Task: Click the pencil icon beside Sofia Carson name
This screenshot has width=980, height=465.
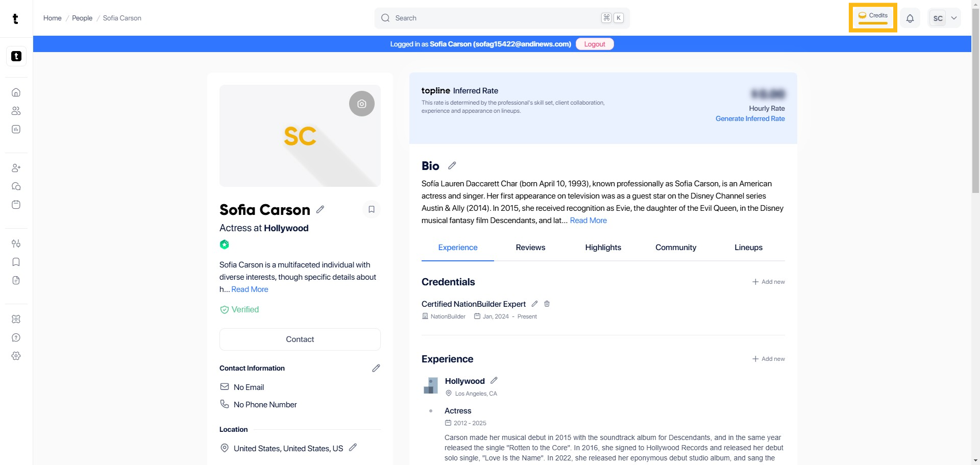Action: click(x=320, y=209)
